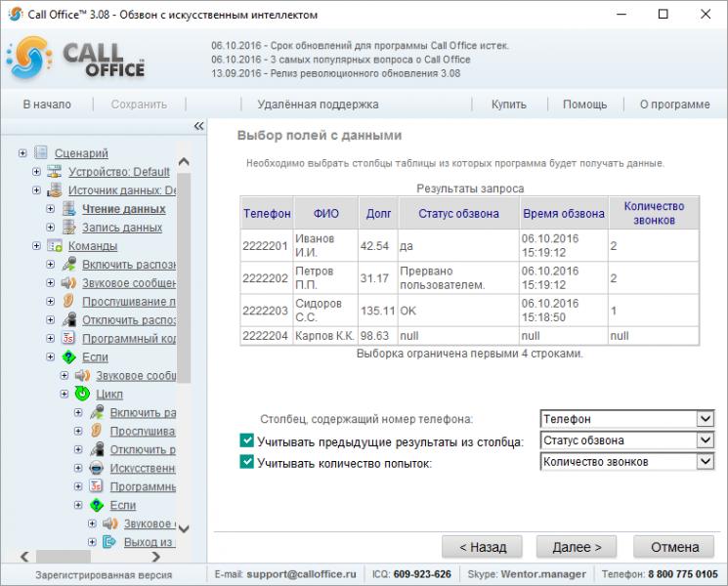The width and height of the screenshot is (728, 586).
Task: Expand the Команды tree node
Action: coord(36,246)
